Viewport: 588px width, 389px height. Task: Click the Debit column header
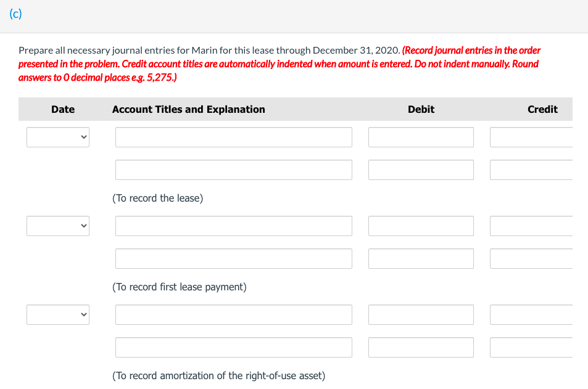[420, 109]
